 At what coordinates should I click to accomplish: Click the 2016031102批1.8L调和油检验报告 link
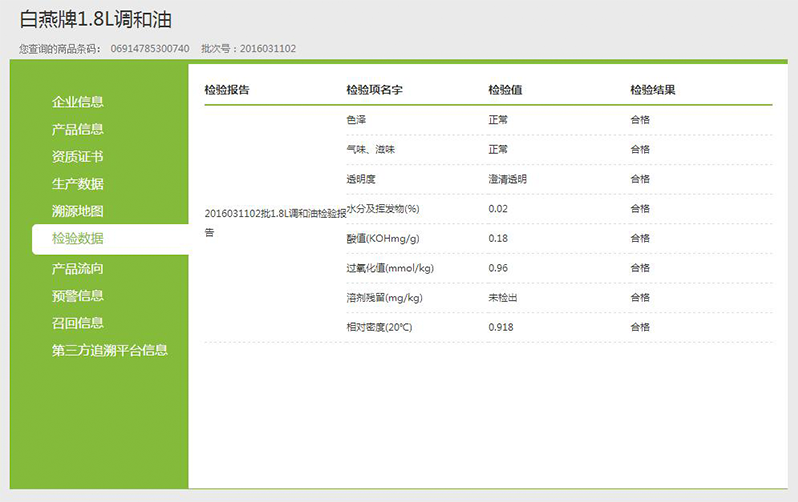(275, 222)
